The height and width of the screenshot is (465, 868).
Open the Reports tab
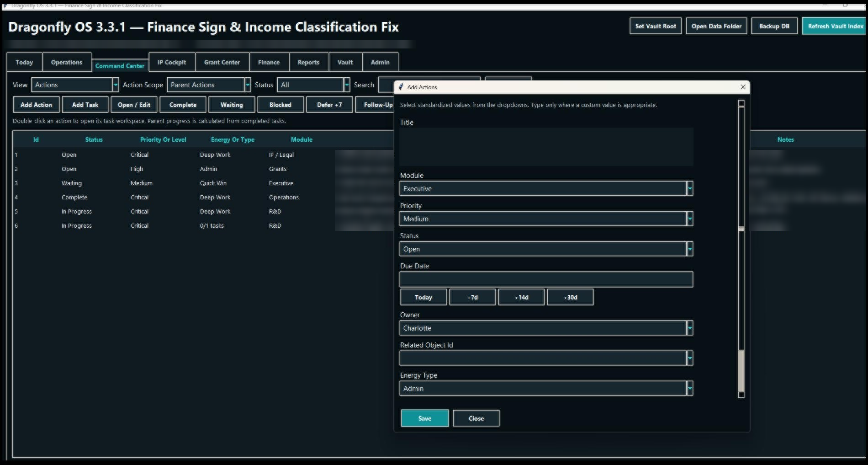coord(308,62)
